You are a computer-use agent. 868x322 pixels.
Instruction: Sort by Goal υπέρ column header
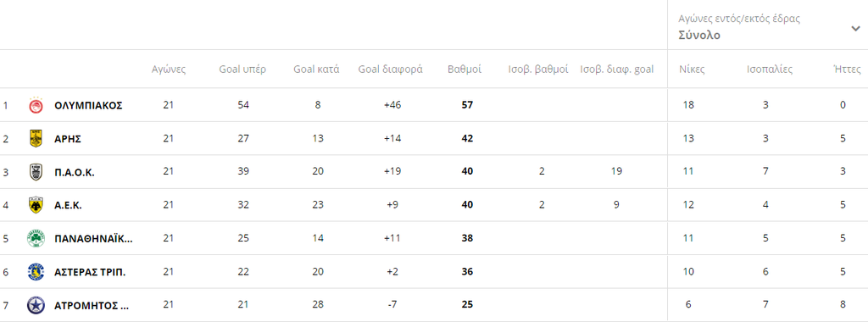coord(238,69)
